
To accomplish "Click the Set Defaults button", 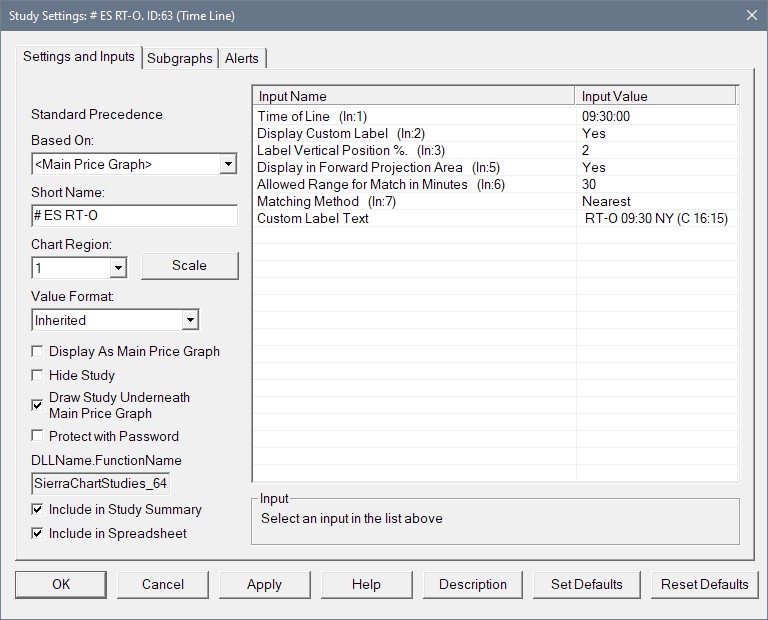I will click(587, 584).
